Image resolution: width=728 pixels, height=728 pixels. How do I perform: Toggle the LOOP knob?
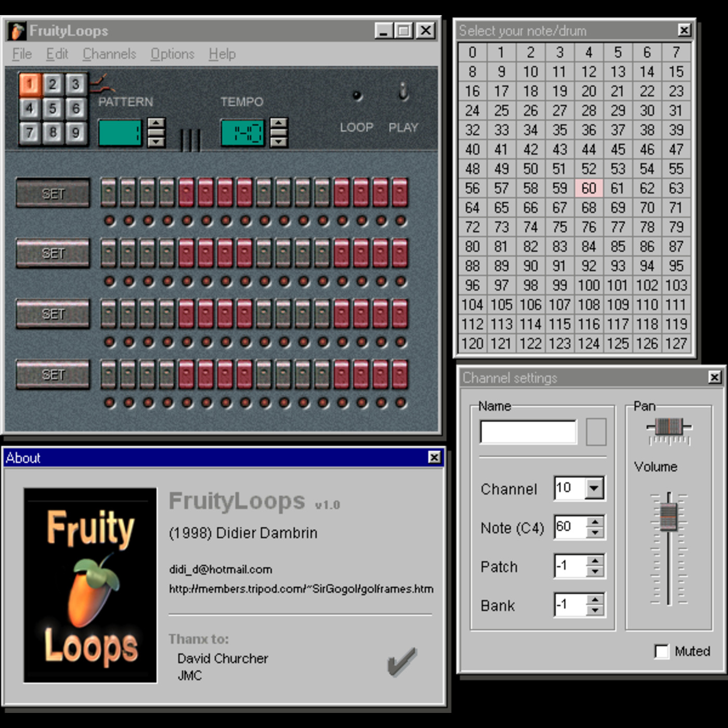click(x=357, y=95)
